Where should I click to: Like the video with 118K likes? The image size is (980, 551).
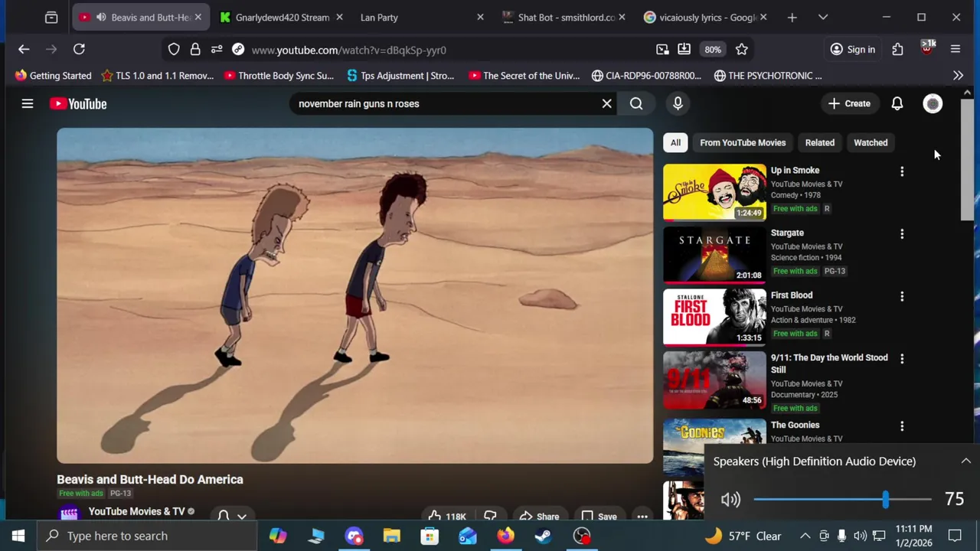coord(447,517)
